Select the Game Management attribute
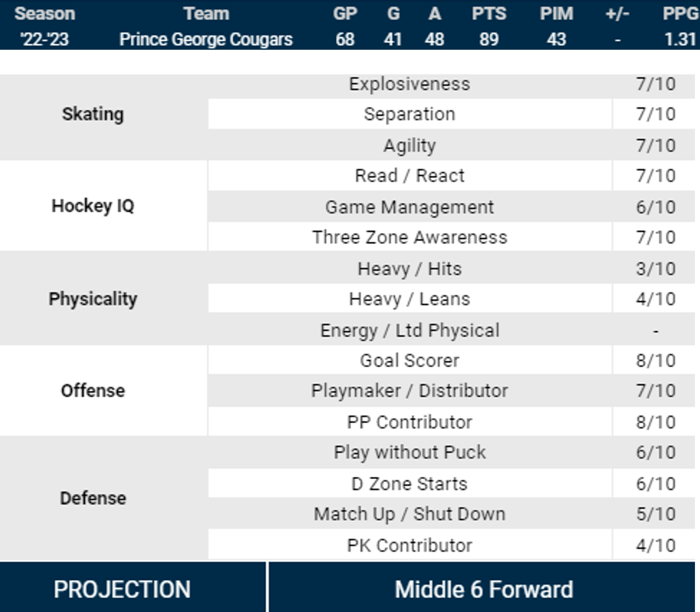 pyautogui.click(x=409, y=207)
